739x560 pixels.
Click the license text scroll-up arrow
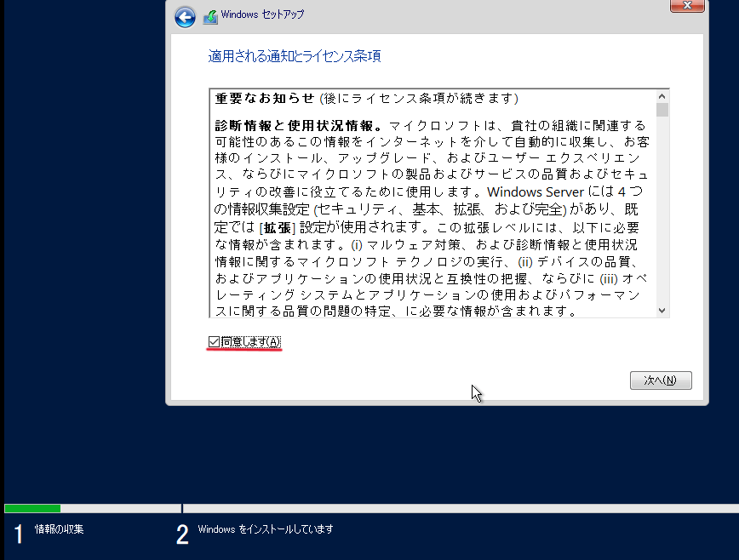(662, 96)
